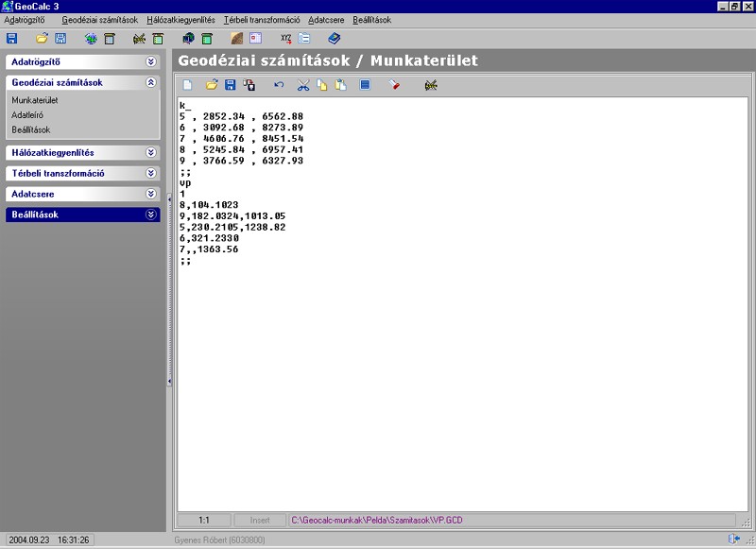Select Adatleíró in the sidebar
The image size is (756, 549).
pyautogui.click(x=27, y=115)
